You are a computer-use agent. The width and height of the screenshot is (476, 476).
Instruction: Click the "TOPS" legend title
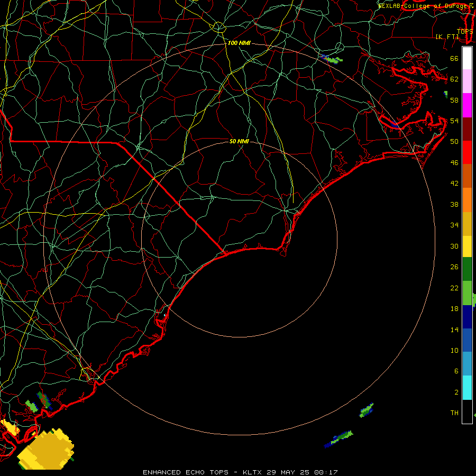[x=465, y=31]
